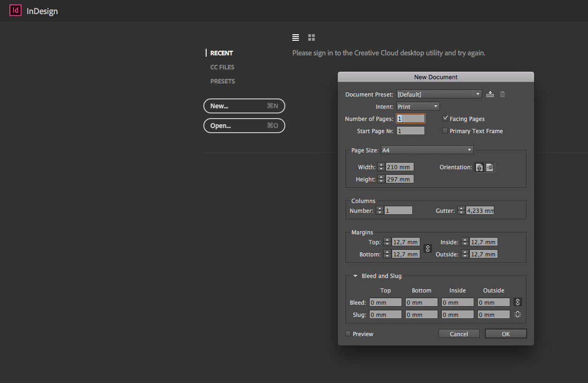Click the save document preset icon
This screenshot has height=383, width=588.
click(490, 94)
